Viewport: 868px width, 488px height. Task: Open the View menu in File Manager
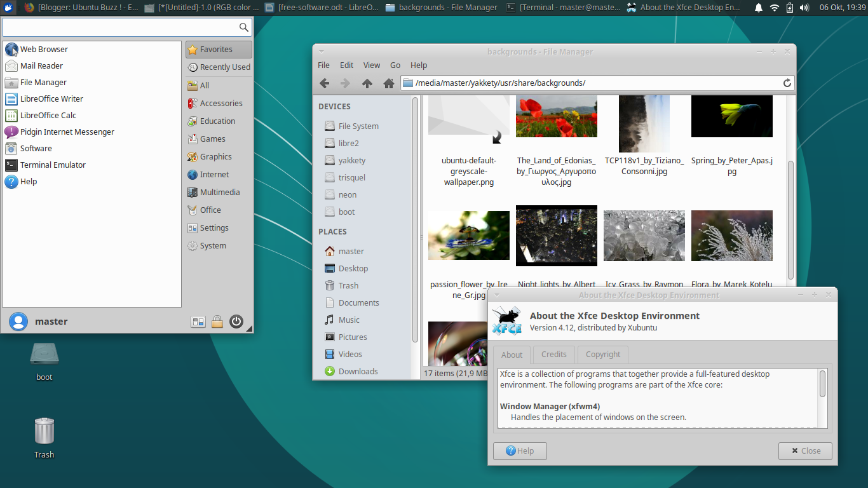pyautogui.click(x=371, y=65)
